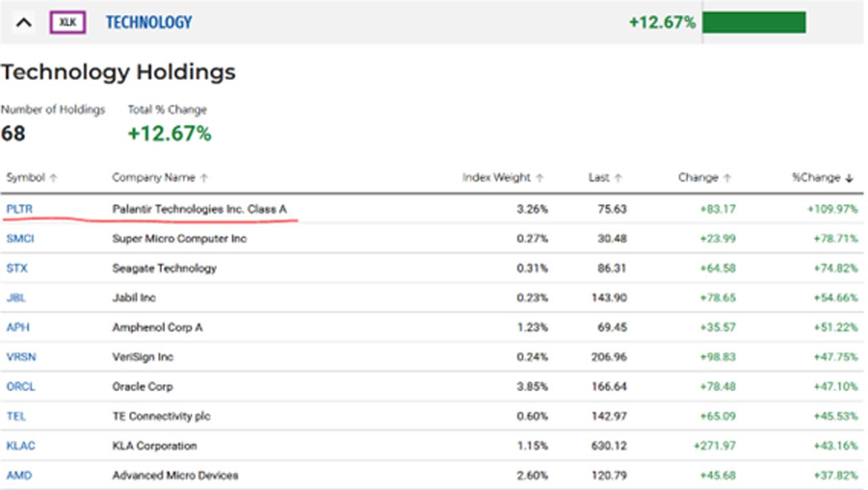Viewport: 868px width, 490px height.
Task: Open the ORCL symbol link
Action: [20, 387]
